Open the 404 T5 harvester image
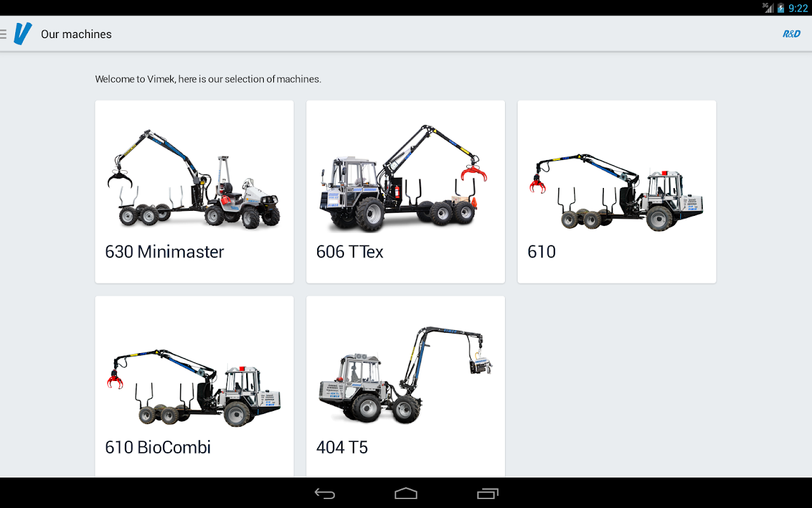Screen dimensions: 812x508 [405, 375]
